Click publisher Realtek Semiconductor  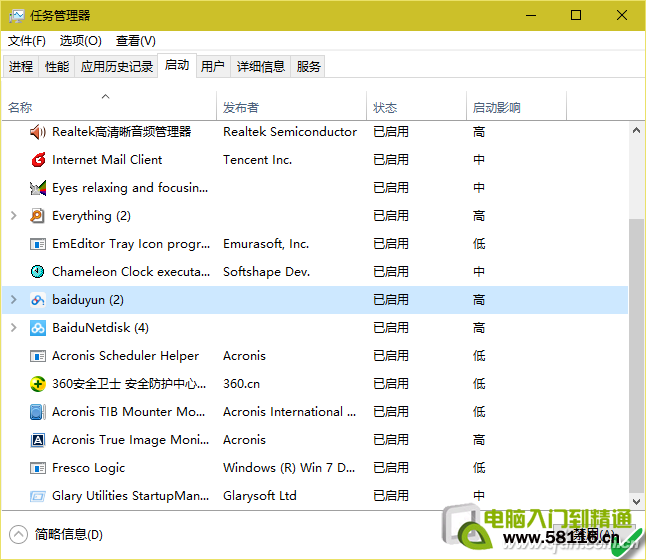(290, 132)
